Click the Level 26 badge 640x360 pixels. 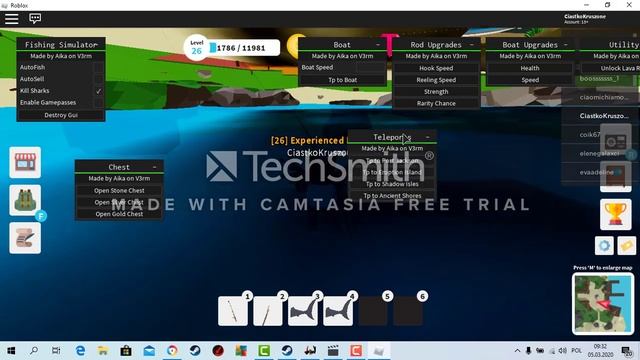pos(196,48)
